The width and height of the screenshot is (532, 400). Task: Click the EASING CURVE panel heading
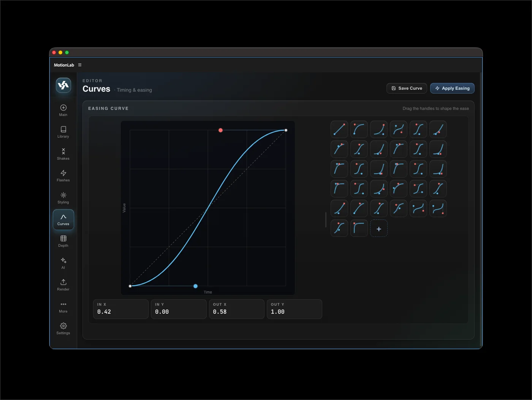108,108
